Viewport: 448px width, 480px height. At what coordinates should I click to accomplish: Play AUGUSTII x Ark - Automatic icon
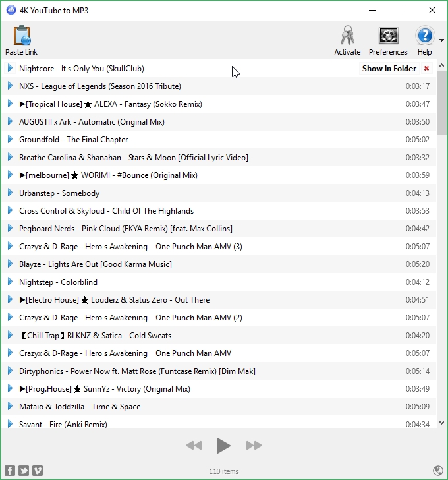click(x=10, y=121)
